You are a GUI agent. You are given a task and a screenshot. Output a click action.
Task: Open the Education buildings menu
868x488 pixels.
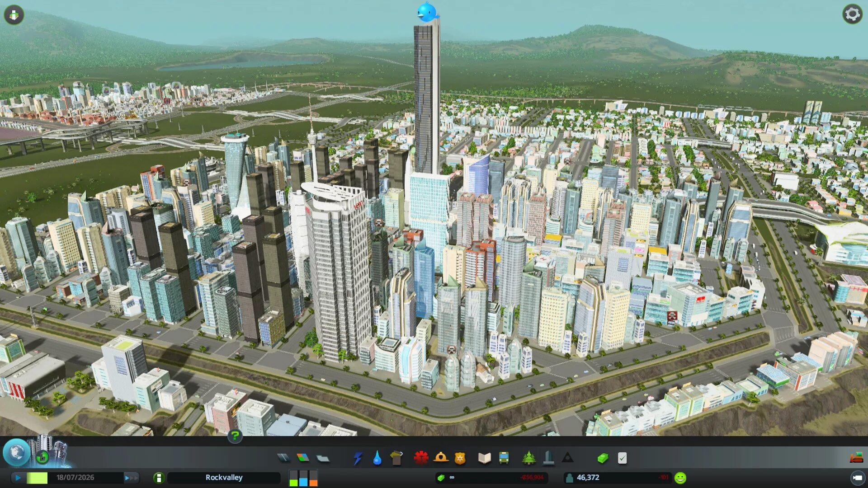[484, 458]
